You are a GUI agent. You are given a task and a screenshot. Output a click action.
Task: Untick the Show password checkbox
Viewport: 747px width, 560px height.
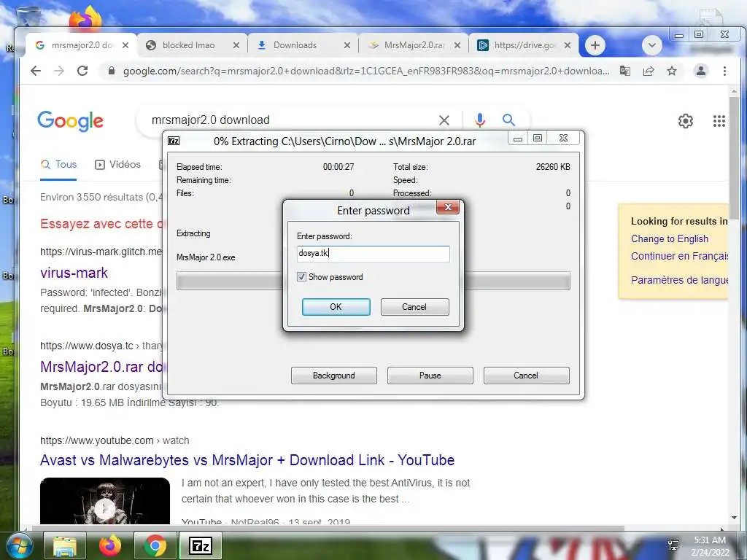(x=301, y=276)
